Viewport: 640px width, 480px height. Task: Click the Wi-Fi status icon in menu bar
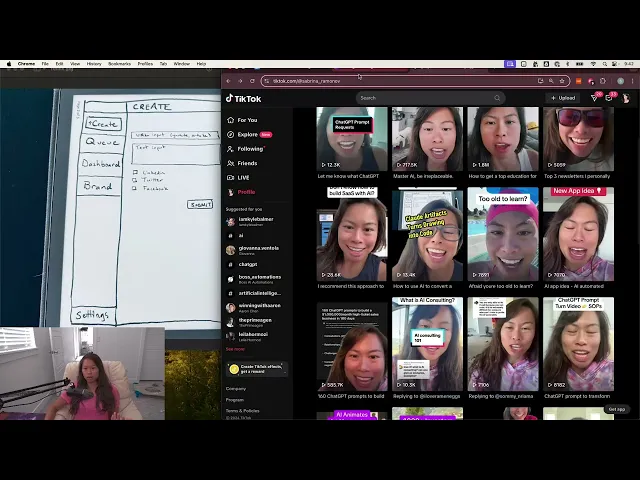(593, 64)
